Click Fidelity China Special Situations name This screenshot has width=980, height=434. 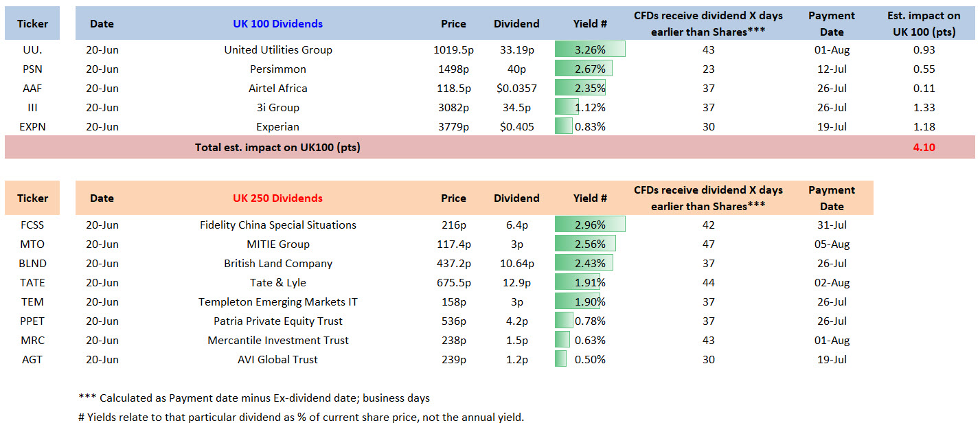point(278,225)
